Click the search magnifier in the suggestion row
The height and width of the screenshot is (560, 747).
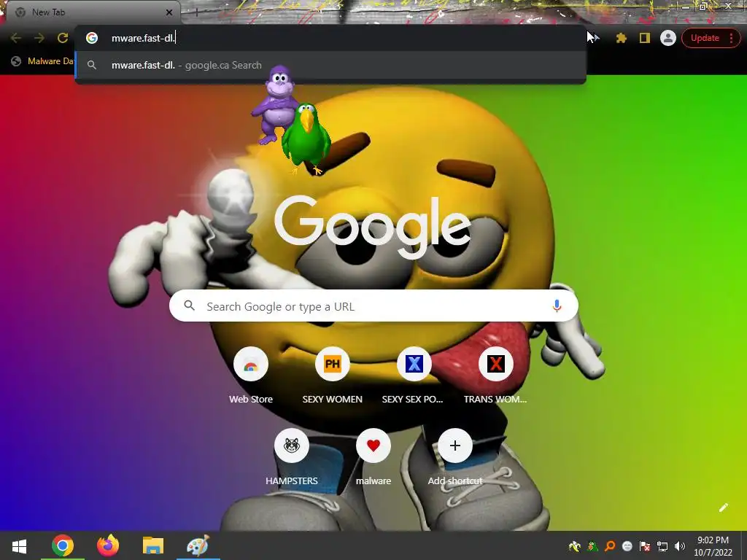pos(92,65)
